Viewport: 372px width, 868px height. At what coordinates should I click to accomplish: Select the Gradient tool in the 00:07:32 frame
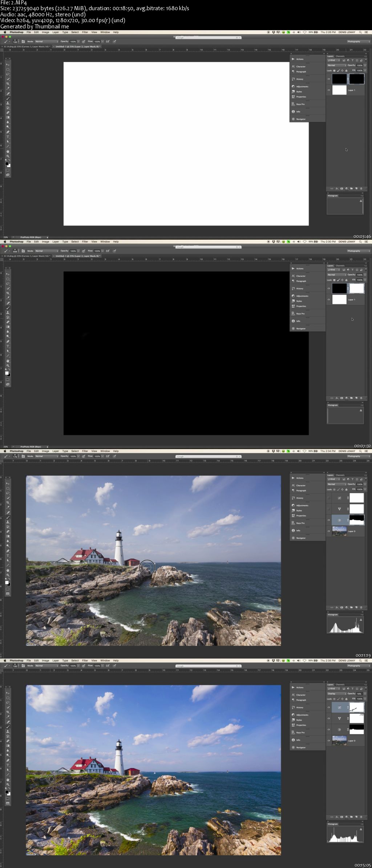tap(8, 327)
